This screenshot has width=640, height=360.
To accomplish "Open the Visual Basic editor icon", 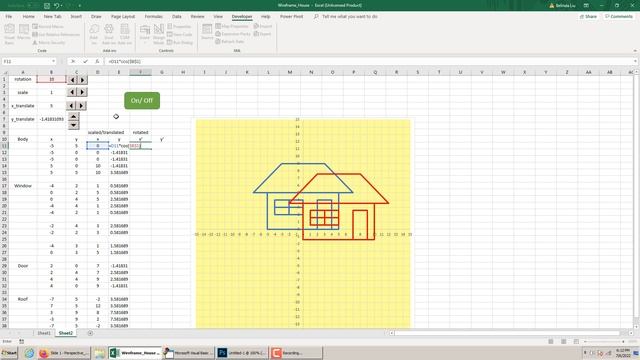I will coord(9,33).
